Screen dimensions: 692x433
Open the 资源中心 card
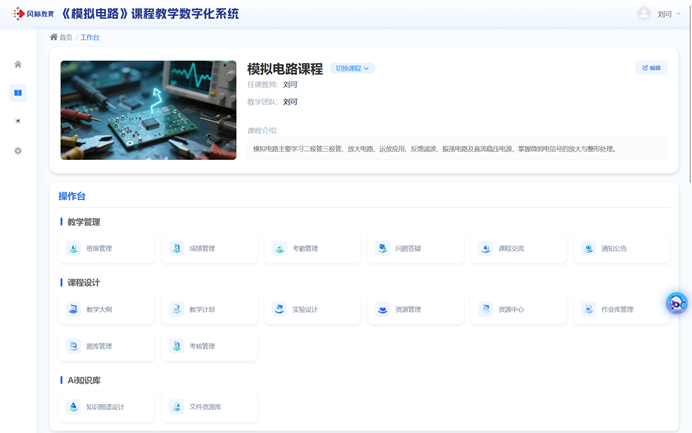tap(519, 309)
